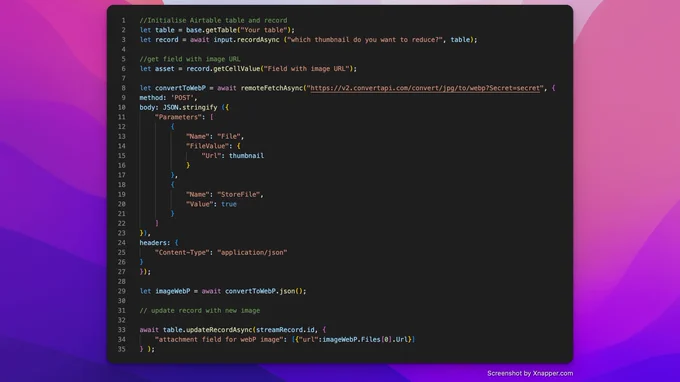Click the variable "convertToWebP" on line 8
The width and height of the screenshot is (680, 382).
tap(180, 88)
